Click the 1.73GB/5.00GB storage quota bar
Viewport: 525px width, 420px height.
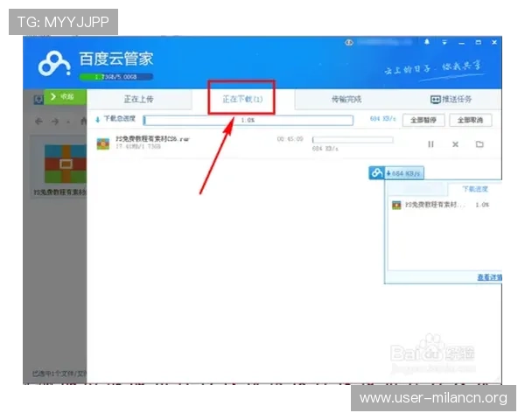tap(116, 77)
